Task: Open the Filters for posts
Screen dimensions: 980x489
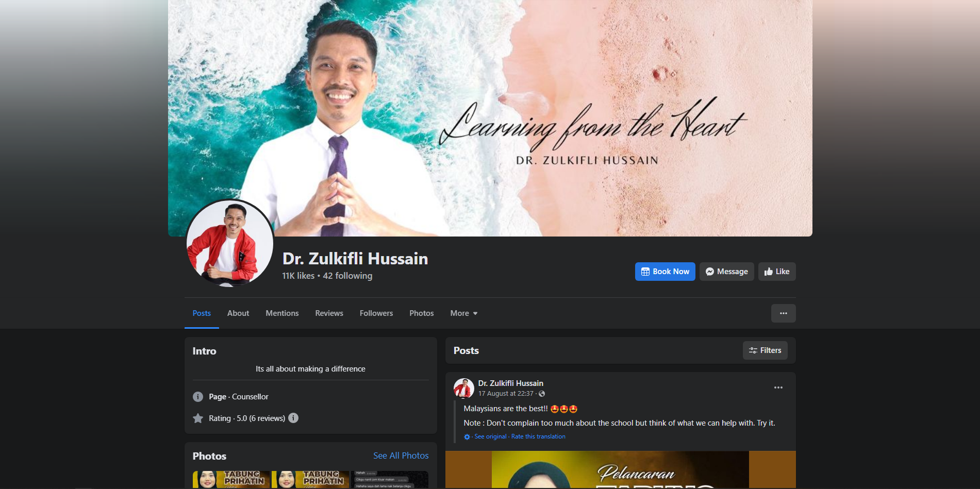Action: point(765,350)
